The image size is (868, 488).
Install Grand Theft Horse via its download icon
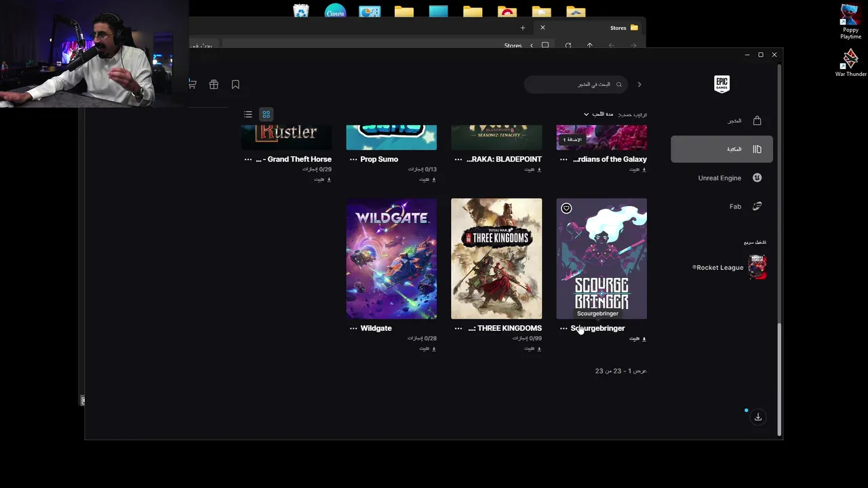(x=329, y=180)
